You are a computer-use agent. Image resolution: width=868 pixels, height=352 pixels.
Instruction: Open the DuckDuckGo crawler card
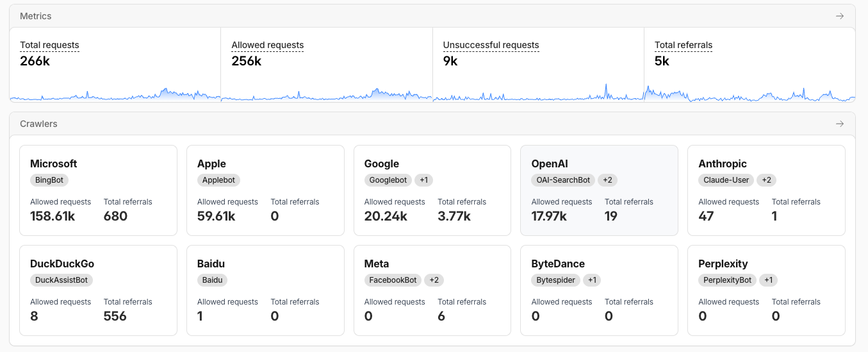point(98,290)
